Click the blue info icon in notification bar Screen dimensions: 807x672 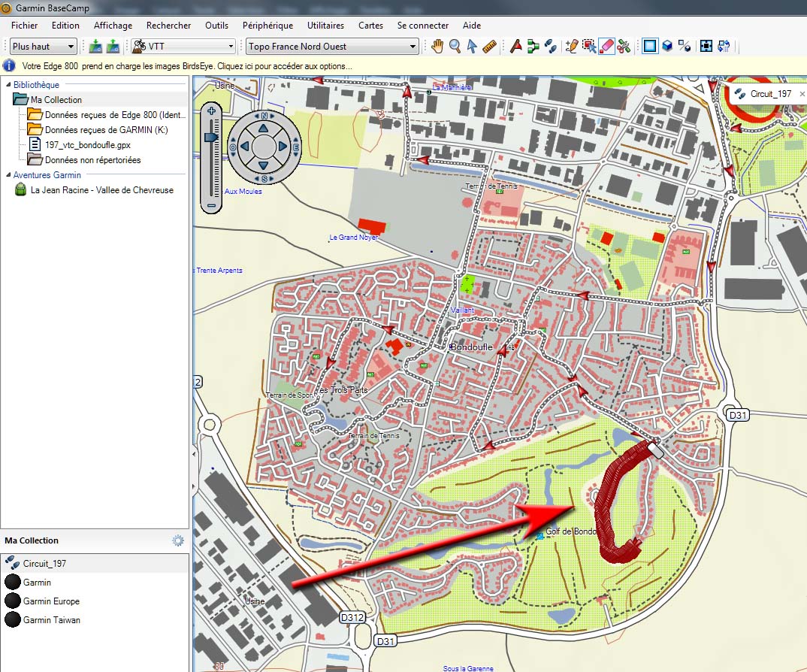click(9, 66)
